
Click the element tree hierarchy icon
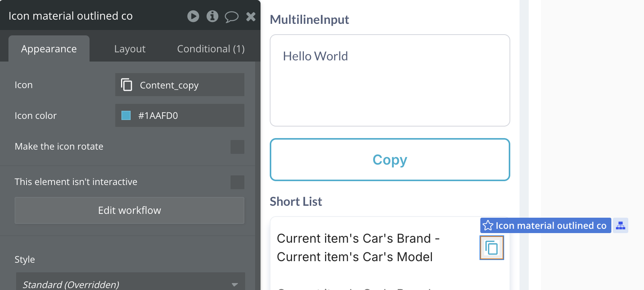620,225
